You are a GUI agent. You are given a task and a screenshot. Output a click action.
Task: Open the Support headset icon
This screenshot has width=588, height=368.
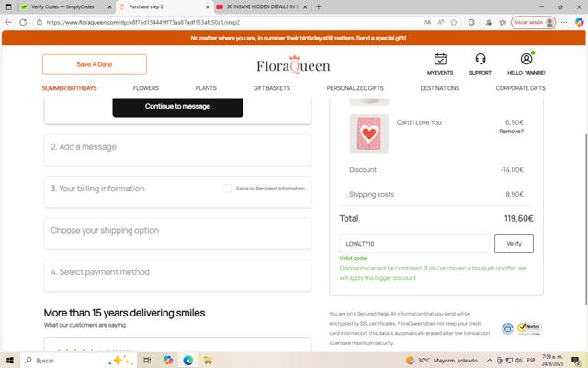click(480, 59)
